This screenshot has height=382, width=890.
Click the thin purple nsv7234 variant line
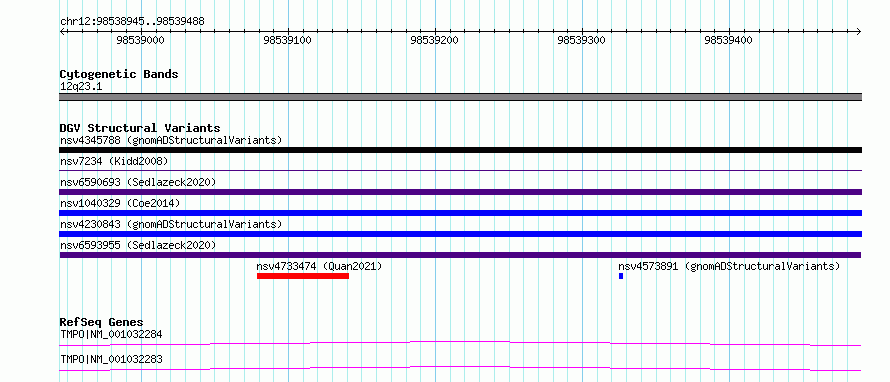click(461, 170)
